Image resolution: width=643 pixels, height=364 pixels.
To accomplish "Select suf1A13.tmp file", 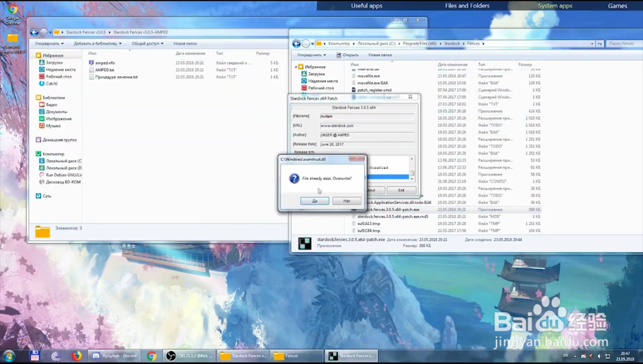I will (368, 224).
